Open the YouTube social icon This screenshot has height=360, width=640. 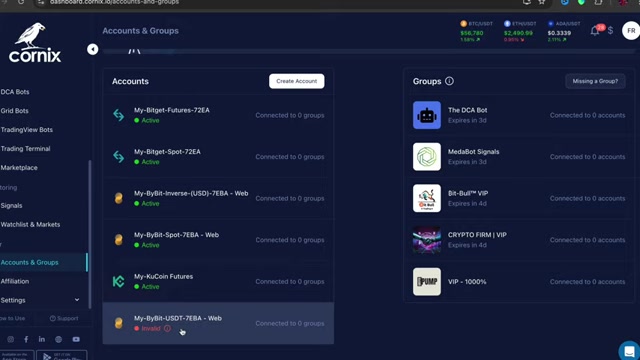coord(76,339)
